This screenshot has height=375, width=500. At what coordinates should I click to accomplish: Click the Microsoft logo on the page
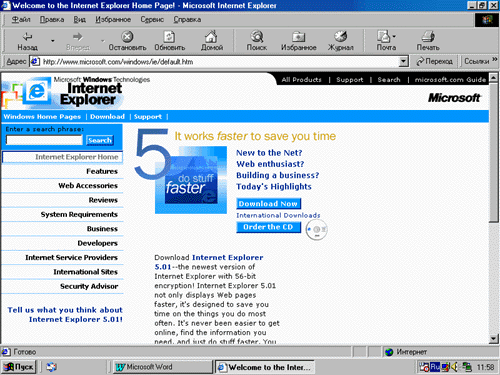(454, 98)
